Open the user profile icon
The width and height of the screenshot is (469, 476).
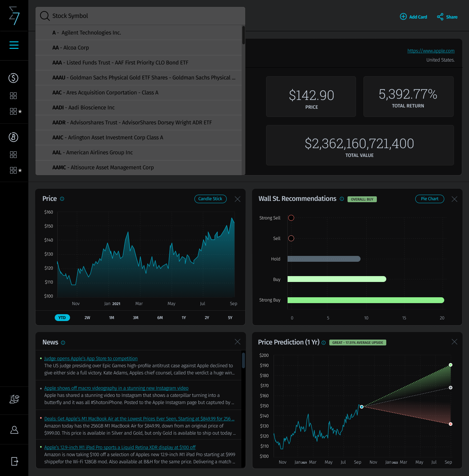14,430
